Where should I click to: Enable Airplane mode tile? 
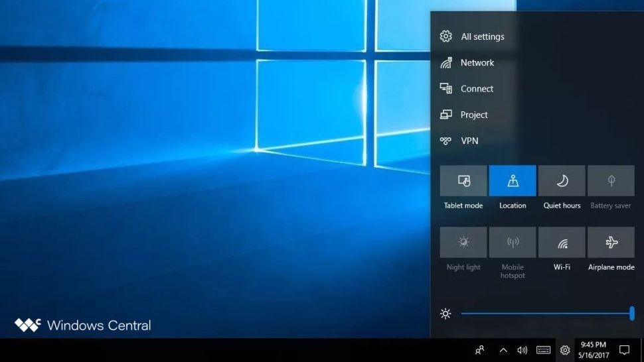point(611,242)
